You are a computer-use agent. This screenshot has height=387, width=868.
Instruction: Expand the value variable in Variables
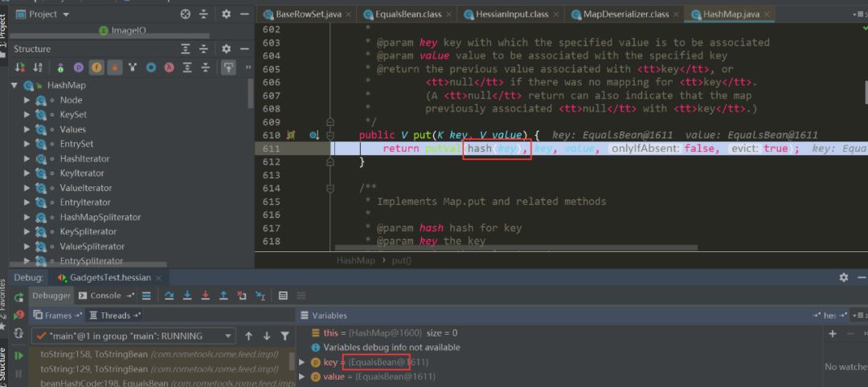tap(301, 377)
